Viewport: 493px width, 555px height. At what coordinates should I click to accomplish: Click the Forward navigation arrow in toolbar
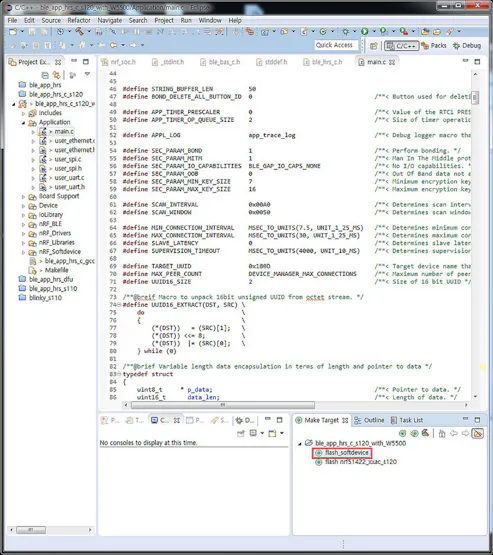(133, 45)
